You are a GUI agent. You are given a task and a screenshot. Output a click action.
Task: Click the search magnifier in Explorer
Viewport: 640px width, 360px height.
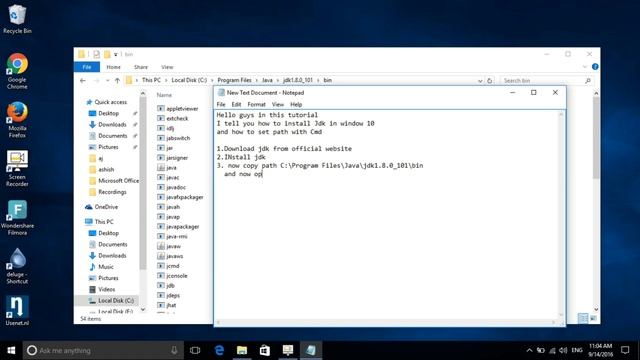coord(588,80)
